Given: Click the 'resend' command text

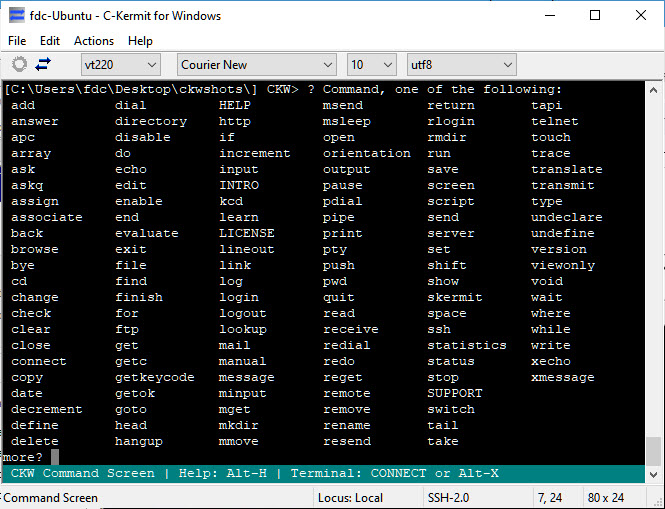Looking at the screenshot, I should [x=347, y=441].
